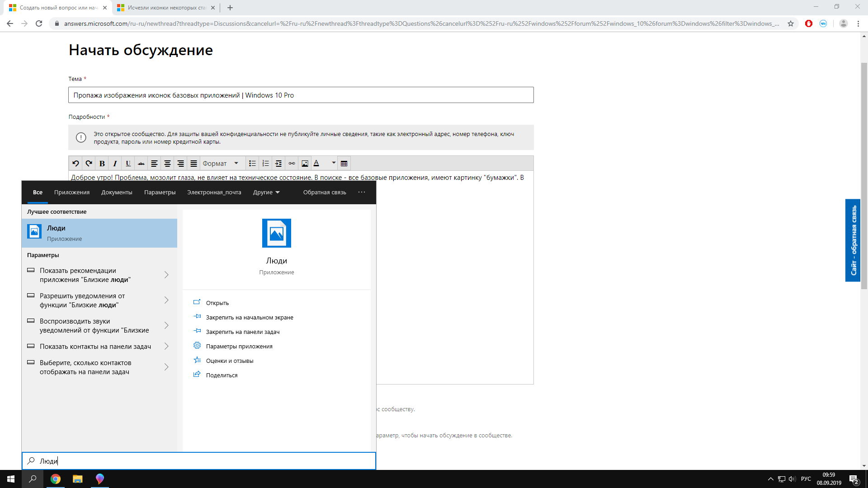
Task: Redo the edit in the editor toolbar
Action: point(89,164)
